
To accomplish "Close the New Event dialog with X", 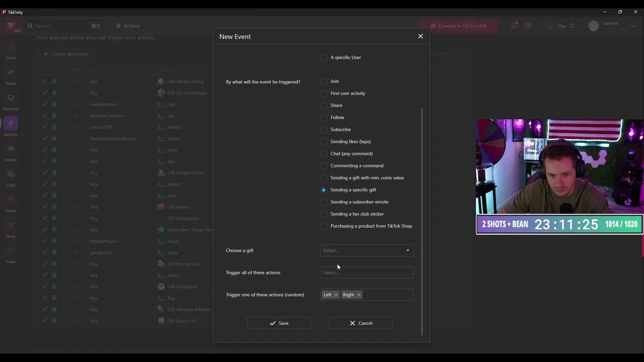I will [x=421, y=36].
